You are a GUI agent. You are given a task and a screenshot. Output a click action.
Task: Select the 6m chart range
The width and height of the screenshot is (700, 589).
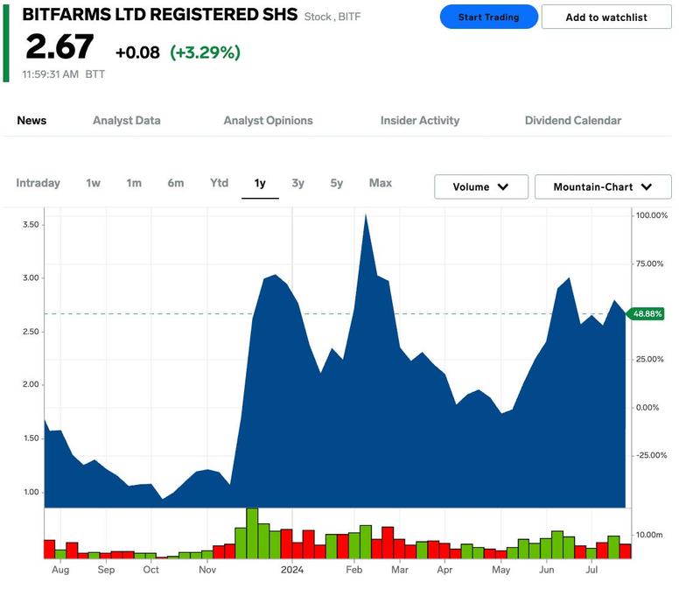click(176, 183)
